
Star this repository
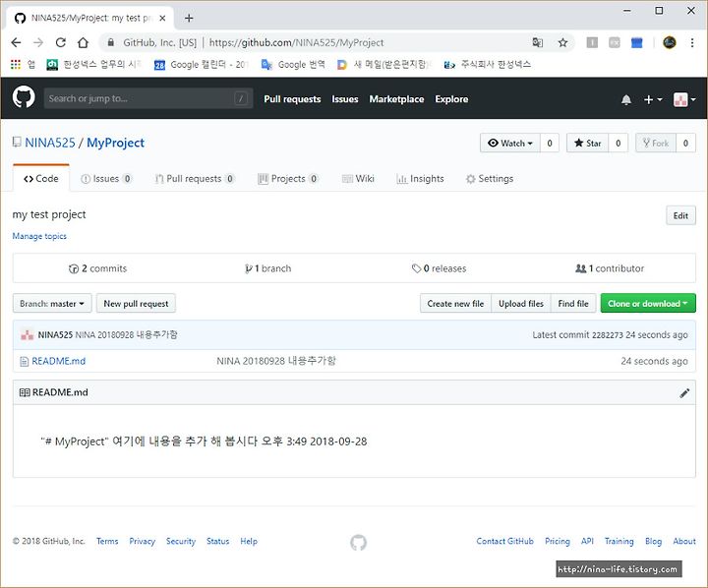[587, 144]
